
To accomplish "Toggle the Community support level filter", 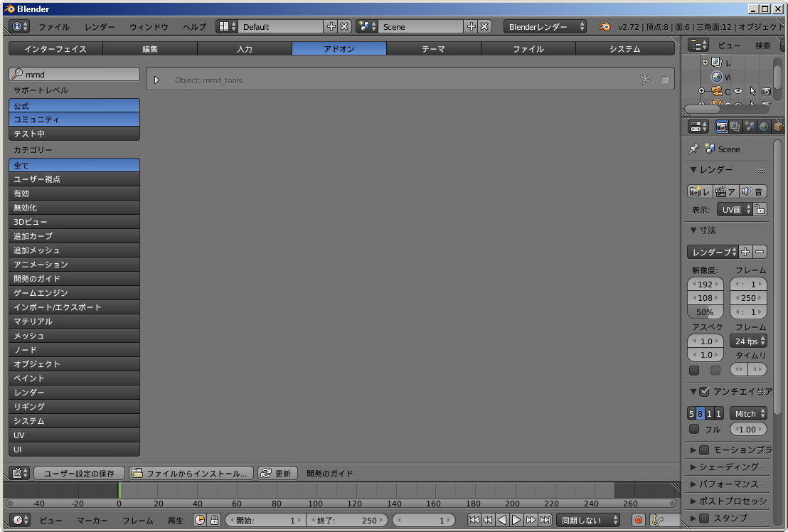I will coord(75,119).
